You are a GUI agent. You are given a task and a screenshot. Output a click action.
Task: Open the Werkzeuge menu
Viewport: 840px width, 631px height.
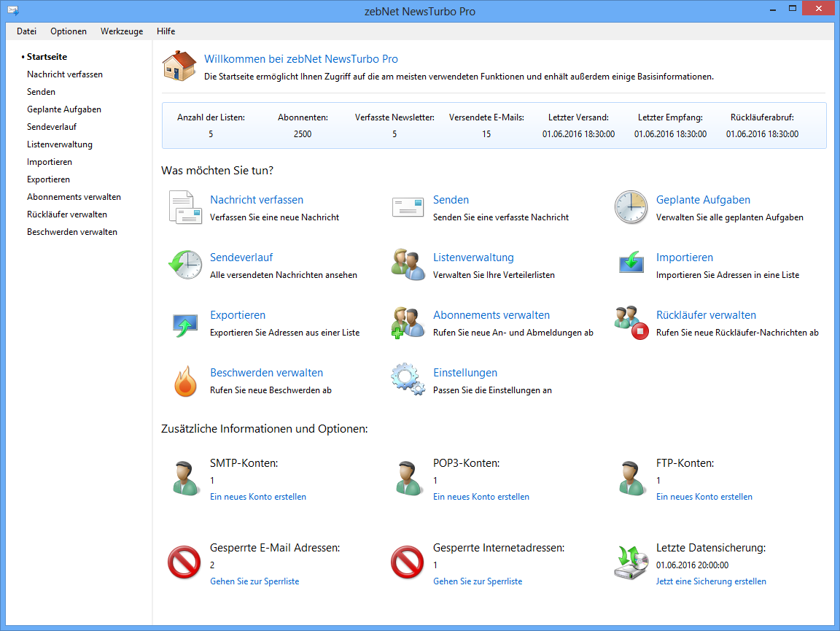click(122, 31)
